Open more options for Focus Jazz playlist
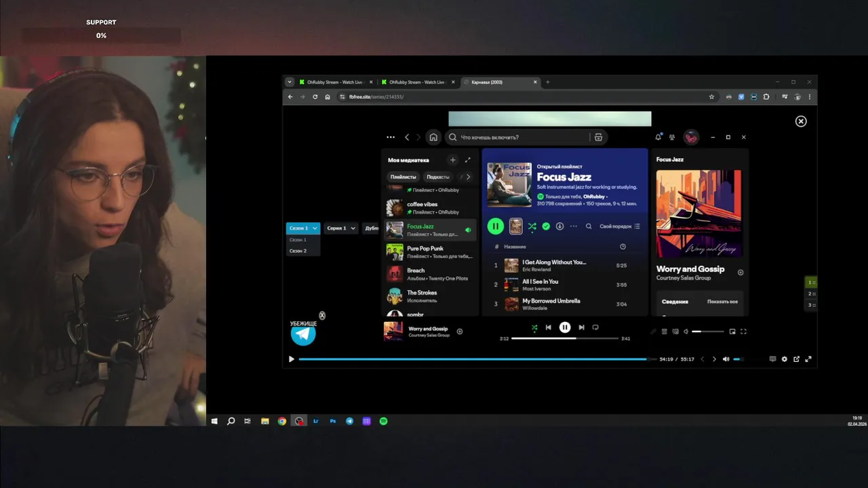This screenshot has width=868, height=488. [x=574, y=226]
